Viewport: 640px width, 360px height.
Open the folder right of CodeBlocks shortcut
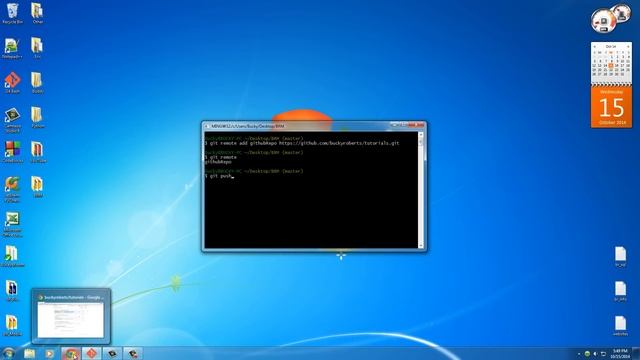(38, 152)
